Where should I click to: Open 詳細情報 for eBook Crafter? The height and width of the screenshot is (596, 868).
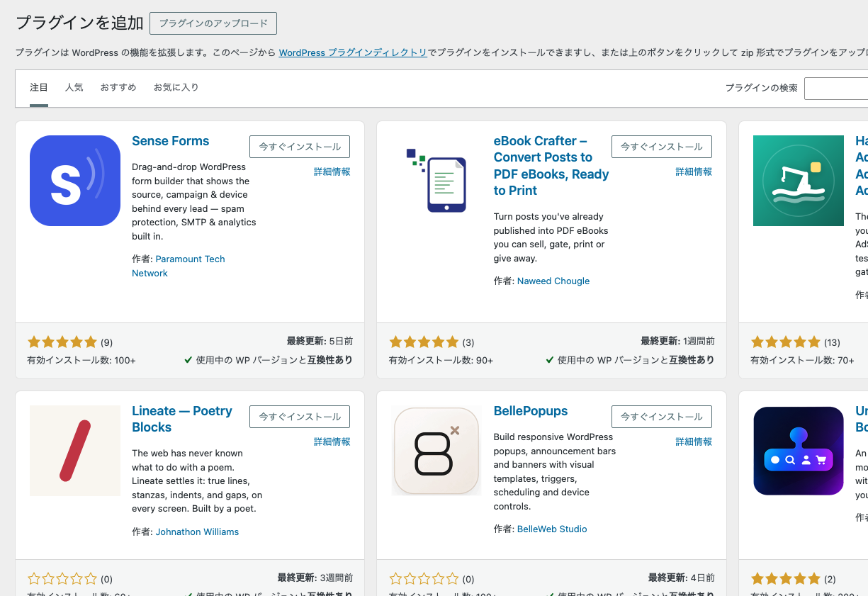pos(694,172)
